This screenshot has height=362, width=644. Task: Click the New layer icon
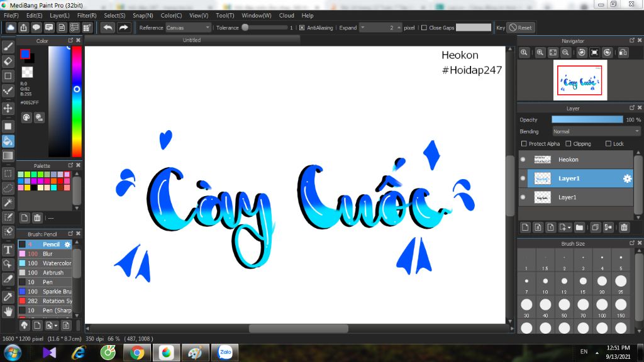coord(525,228)
